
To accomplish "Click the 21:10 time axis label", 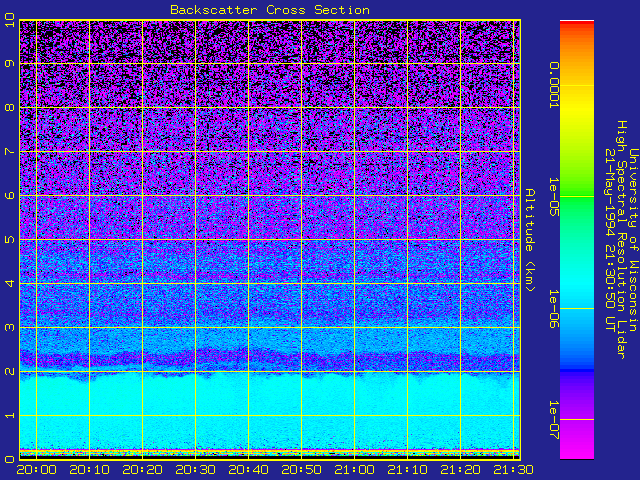I will coord(407,470).
